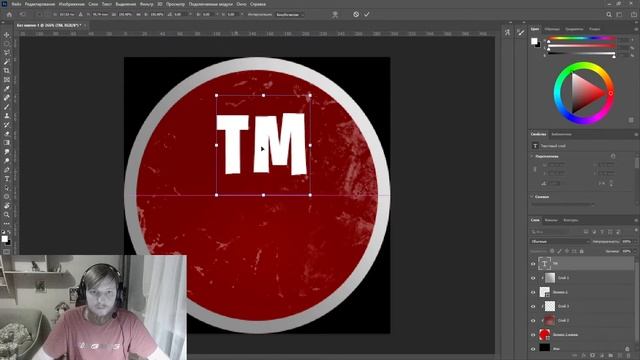The image size is (640, 360).
Task: Commit the transform with the checkmark
Action: [367, 14]
